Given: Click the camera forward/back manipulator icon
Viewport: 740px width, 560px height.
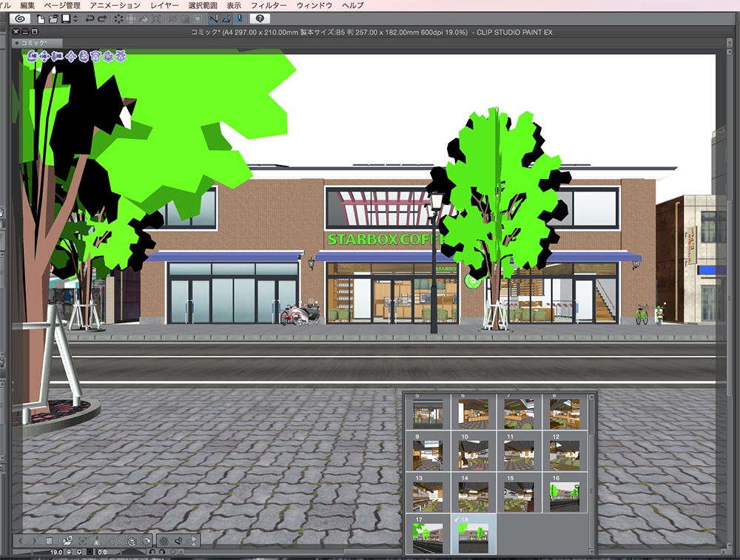Looking at the screenshot, I should 57,56.
